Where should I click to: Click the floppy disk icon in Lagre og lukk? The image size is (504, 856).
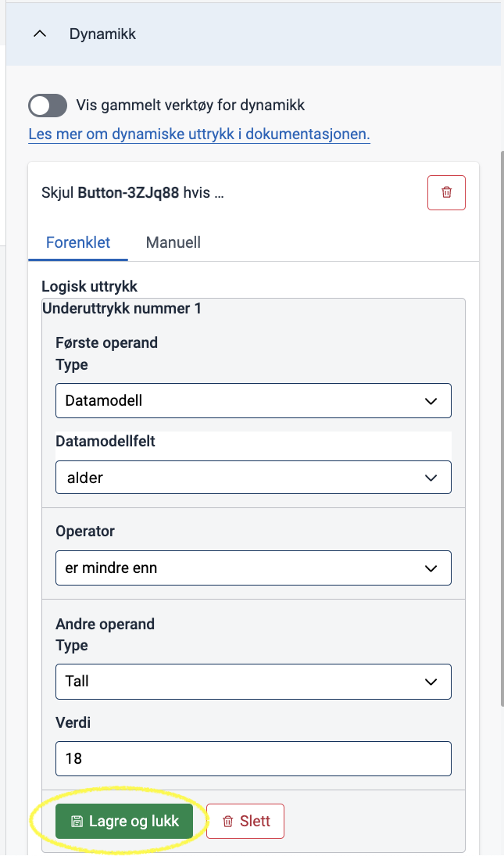77,821
